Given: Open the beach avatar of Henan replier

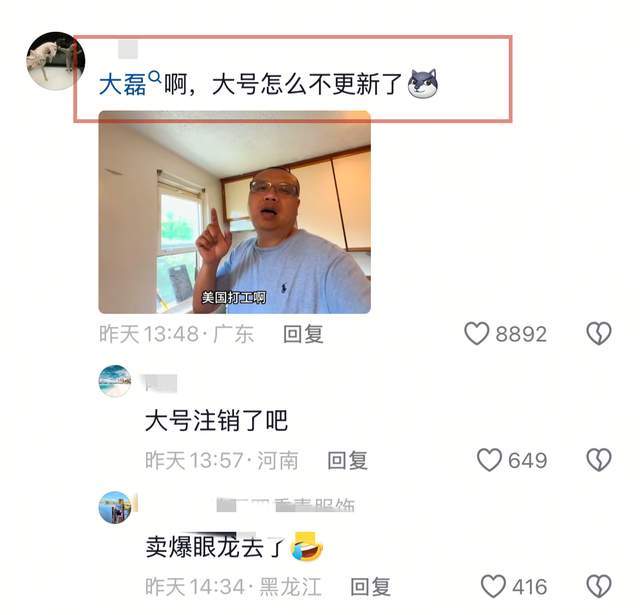Looking at the screenshot, I should pos(115,381).
